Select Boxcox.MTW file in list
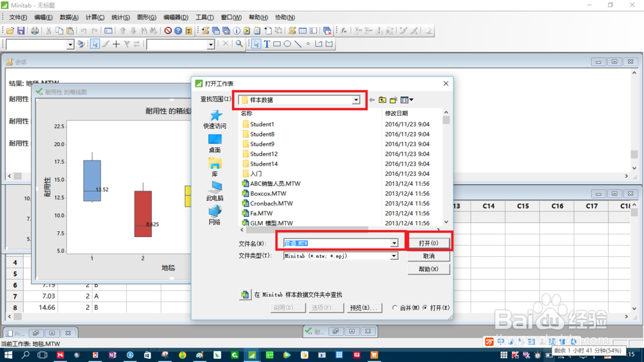The height and width of the screenshot is (362, 644). [x=263, y=193]
